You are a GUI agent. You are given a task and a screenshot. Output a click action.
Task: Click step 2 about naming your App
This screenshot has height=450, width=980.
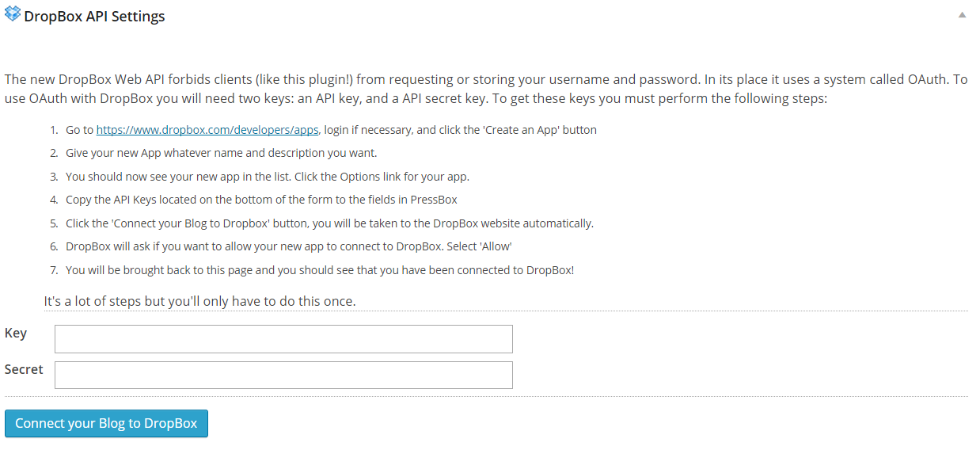point(222,153)
